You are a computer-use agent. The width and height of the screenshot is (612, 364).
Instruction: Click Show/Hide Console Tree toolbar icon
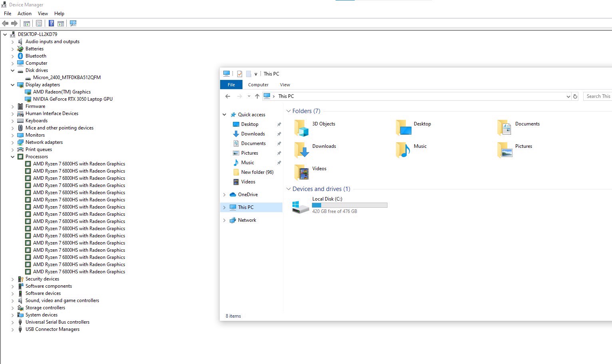[27, 23]
